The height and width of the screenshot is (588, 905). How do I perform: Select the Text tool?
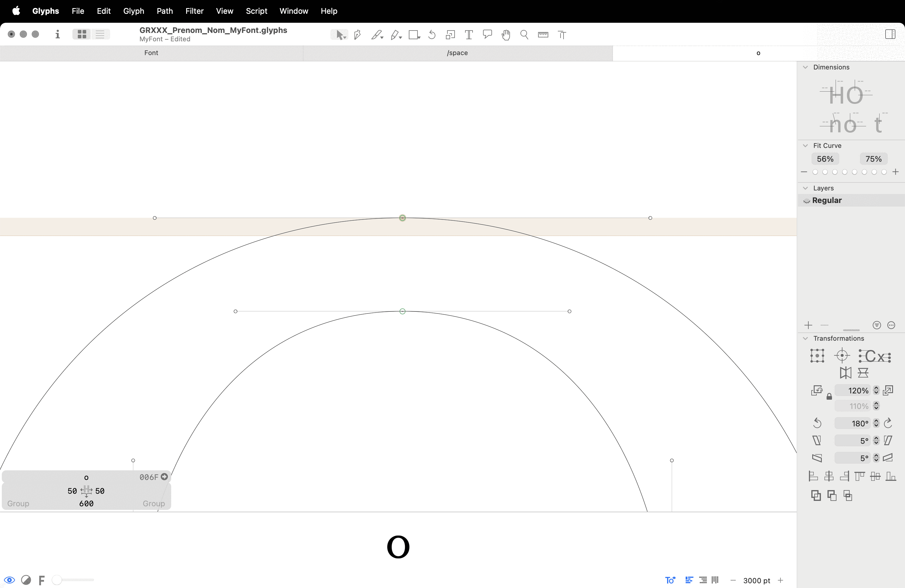tap(468, 35)
